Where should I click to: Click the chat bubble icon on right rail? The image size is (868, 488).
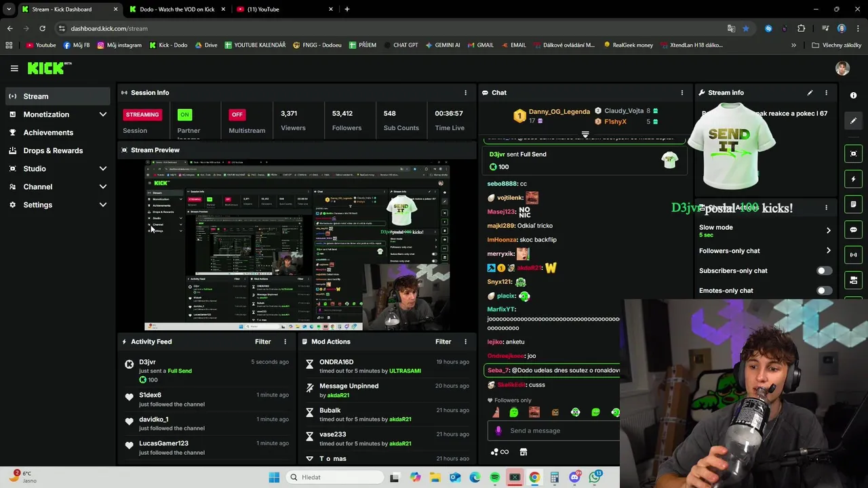[x=854, y=230]
